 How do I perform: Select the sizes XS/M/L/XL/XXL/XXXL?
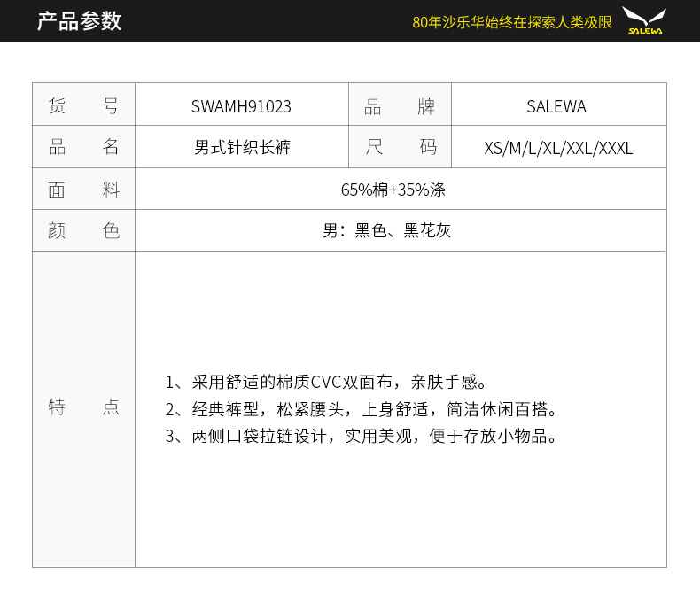pyautogui.click(x=558, y=148)
